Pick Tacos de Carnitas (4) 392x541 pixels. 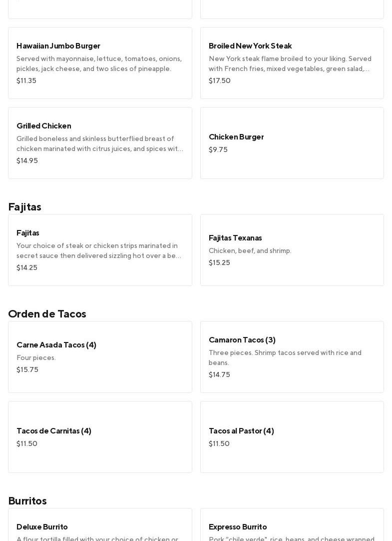100,436
